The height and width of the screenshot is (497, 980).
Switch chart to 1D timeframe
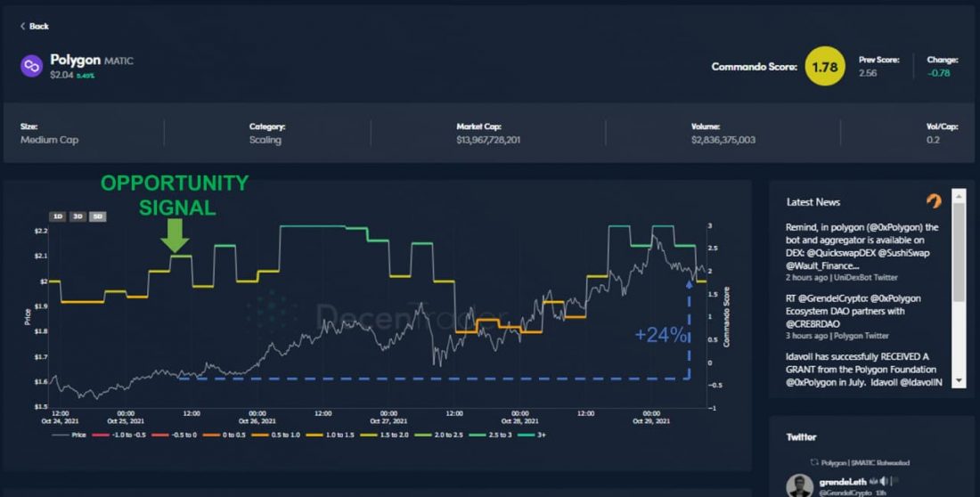click(x=57, y=216)
